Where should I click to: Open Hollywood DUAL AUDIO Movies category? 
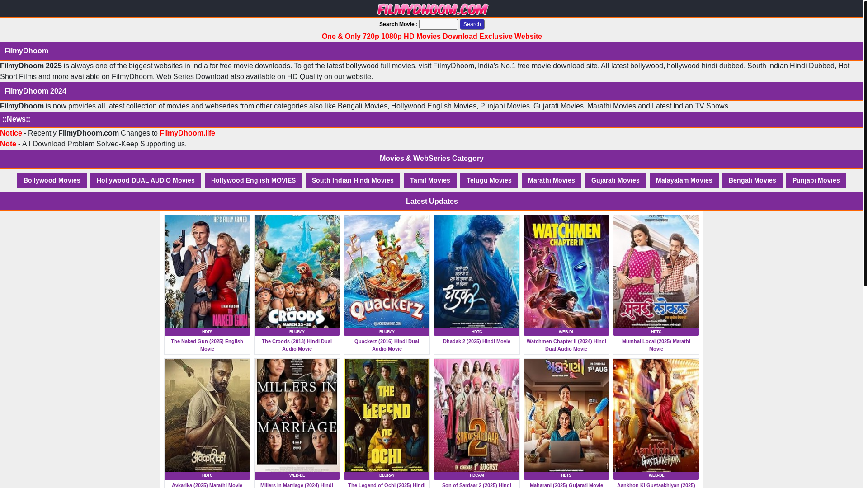click(146, 180)
